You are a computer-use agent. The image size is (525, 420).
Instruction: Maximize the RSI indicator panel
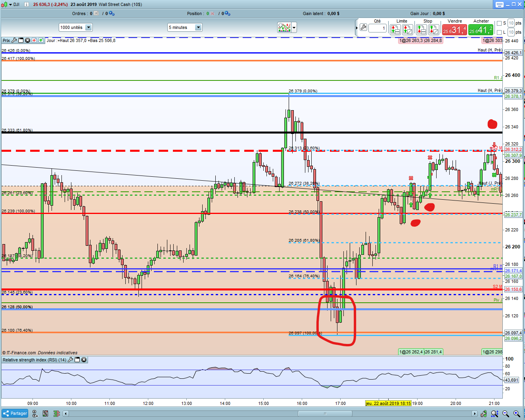point(77,360)
